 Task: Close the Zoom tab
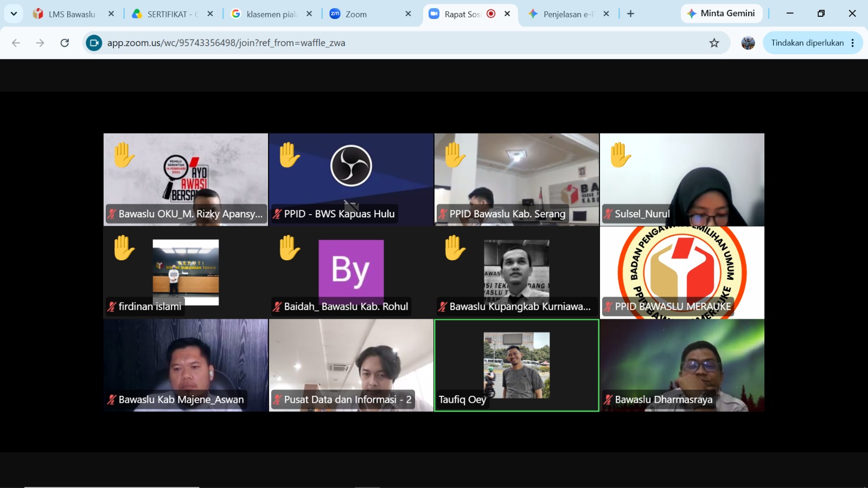(x=409, y=14)
